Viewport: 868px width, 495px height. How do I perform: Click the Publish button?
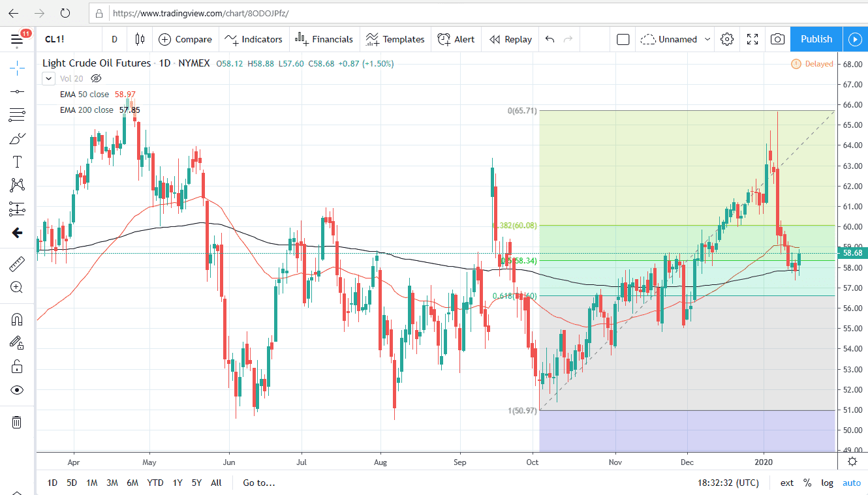pos(815,39)
